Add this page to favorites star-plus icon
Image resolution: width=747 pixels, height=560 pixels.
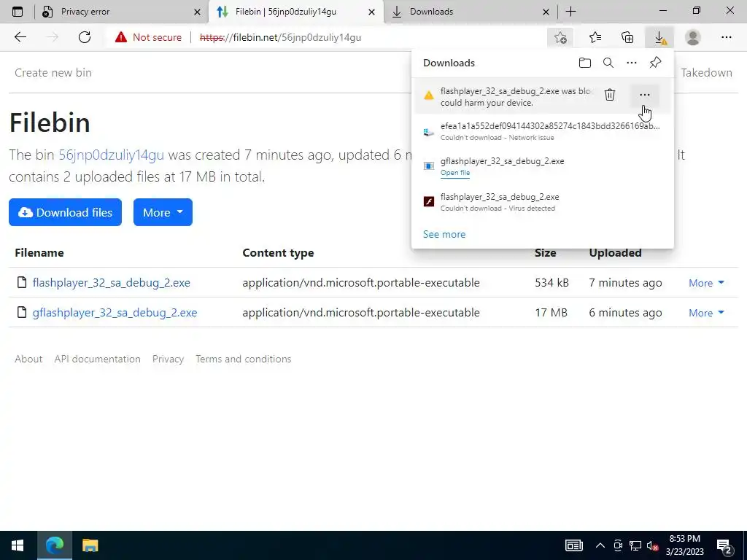click(560, 37)
